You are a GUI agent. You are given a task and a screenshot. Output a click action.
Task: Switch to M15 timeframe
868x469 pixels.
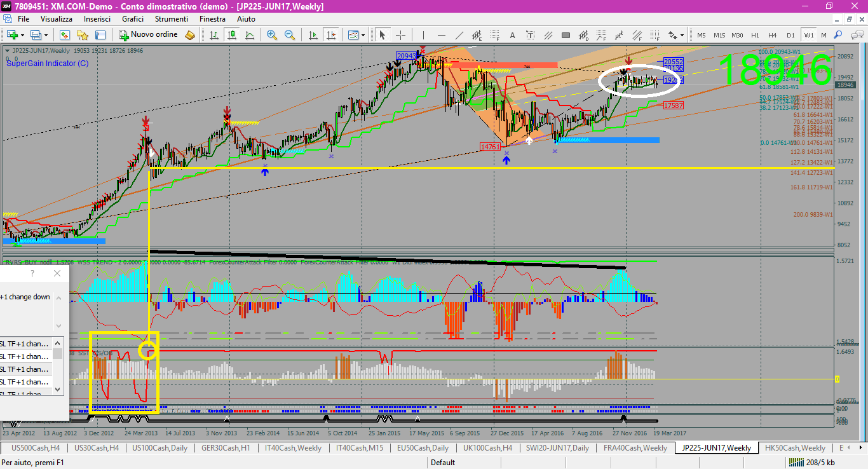[x=719, y=35]
